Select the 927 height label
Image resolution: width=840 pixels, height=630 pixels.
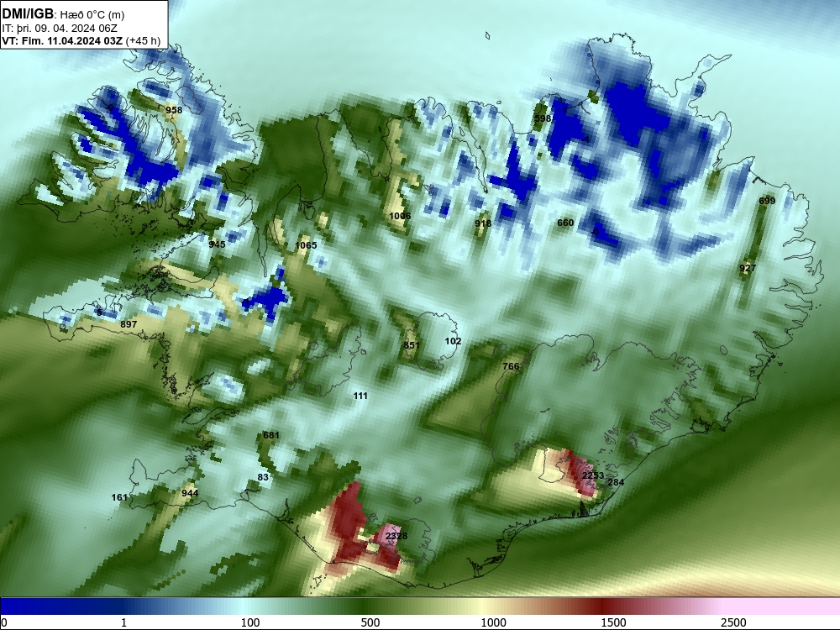point(748,269)
